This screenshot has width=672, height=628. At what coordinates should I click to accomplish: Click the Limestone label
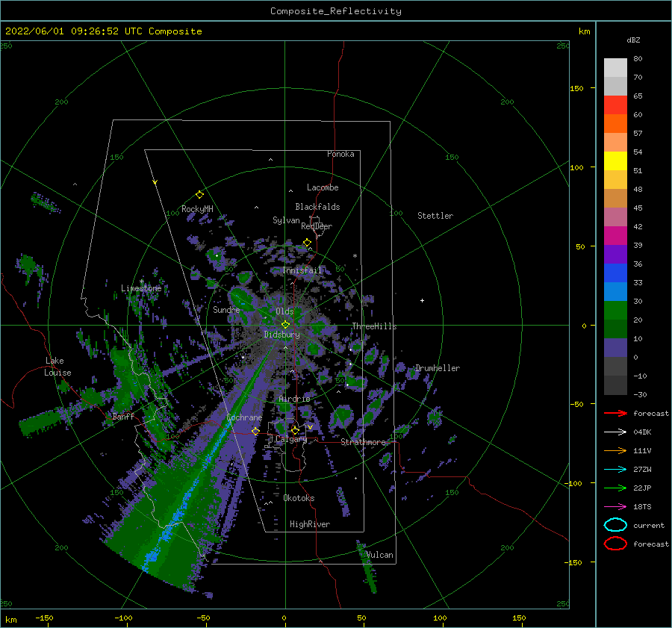click(x=141, y=288)
